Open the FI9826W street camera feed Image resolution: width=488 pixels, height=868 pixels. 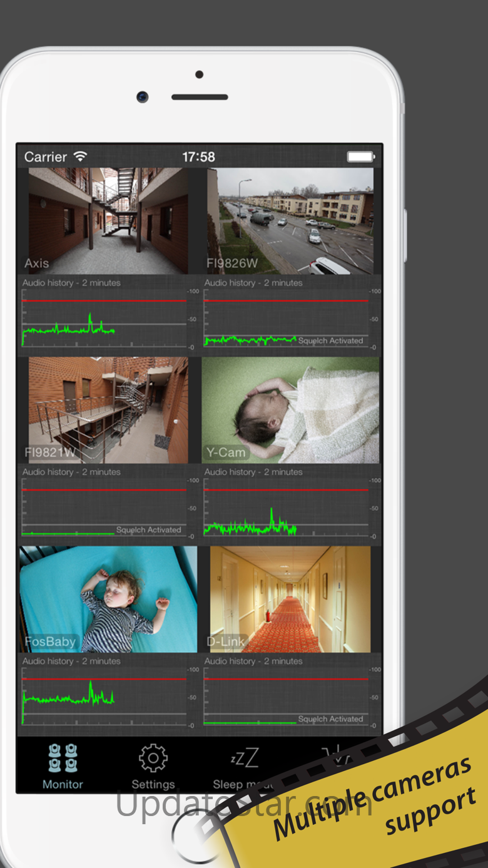pos(290,220)
